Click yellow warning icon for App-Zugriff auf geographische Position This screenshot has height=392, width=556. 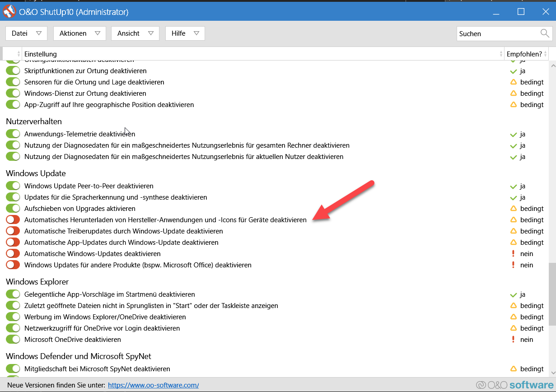pyautogui.click(x=513, y=105)
